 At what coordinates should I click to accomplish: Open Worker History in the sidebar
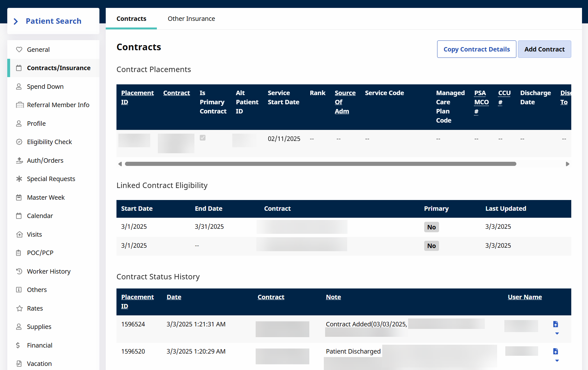pyautogui.click(x=53, y=271)
